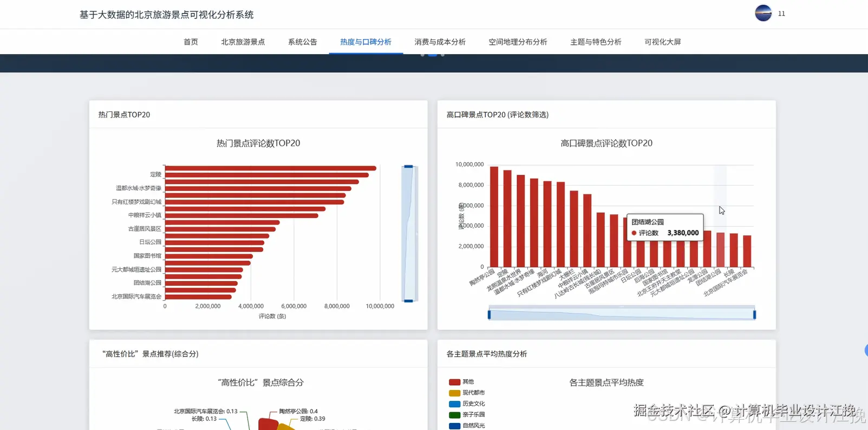Click the “高性价比”景点推荐(综合分) card header
The width and height of the screenshot is (868, 430).
(258, 354)
